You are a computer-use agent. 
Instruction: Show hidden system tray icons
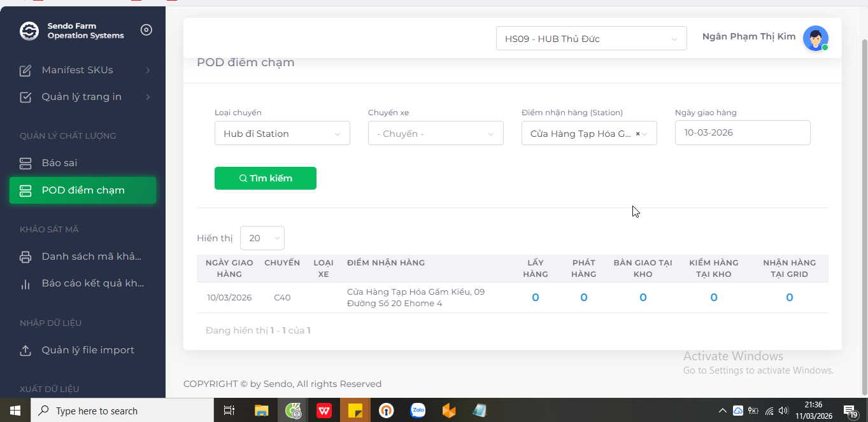(x=722, y=411)
